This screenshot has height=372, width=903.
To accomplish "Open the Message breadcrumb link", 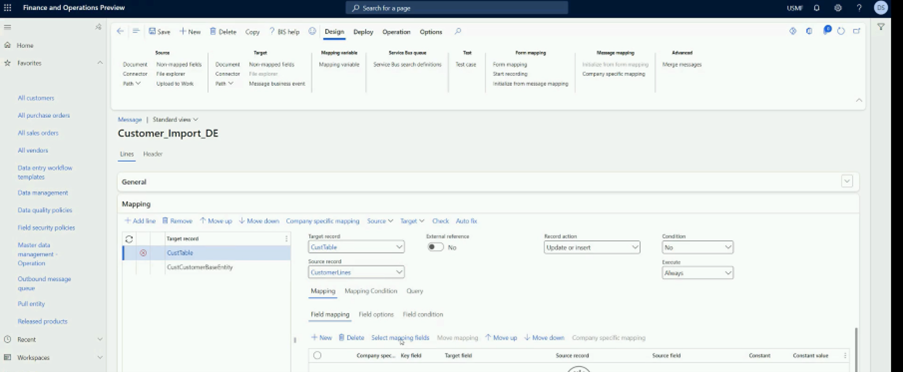I will [x=130, y=120].
